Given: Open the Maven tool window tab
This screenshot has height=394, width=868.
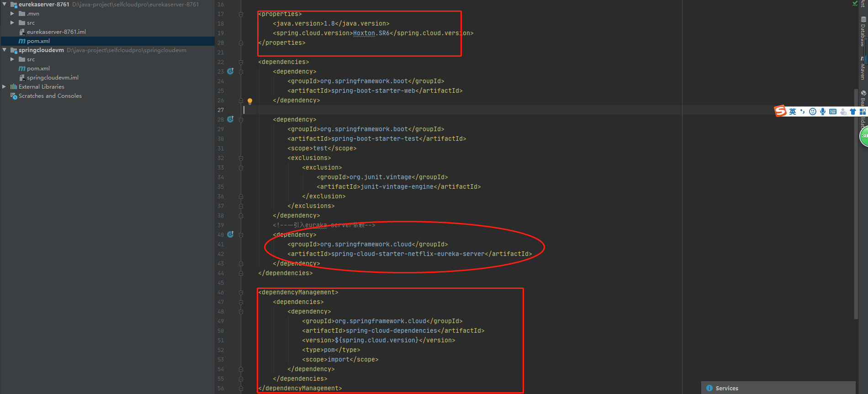Looking at the screenshot, I should [863, 68].
